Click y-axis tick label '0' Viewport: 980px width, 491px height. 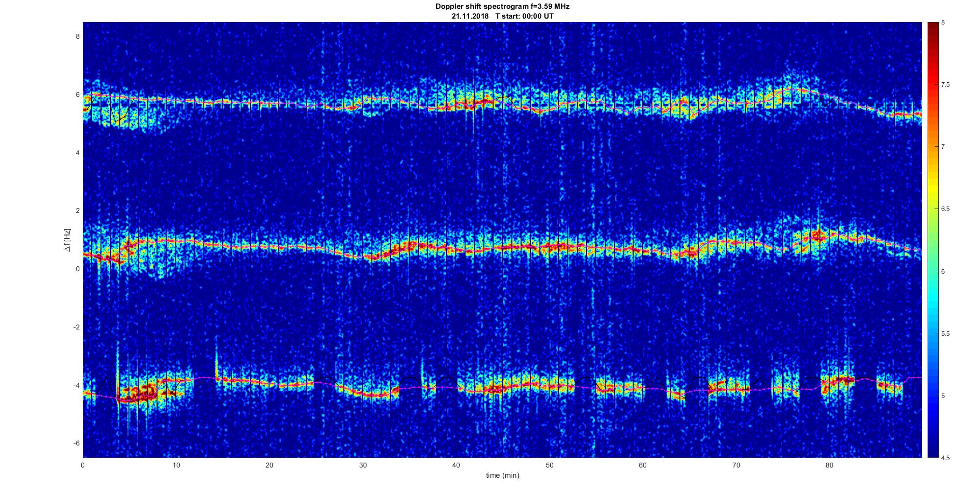[77, 269]
